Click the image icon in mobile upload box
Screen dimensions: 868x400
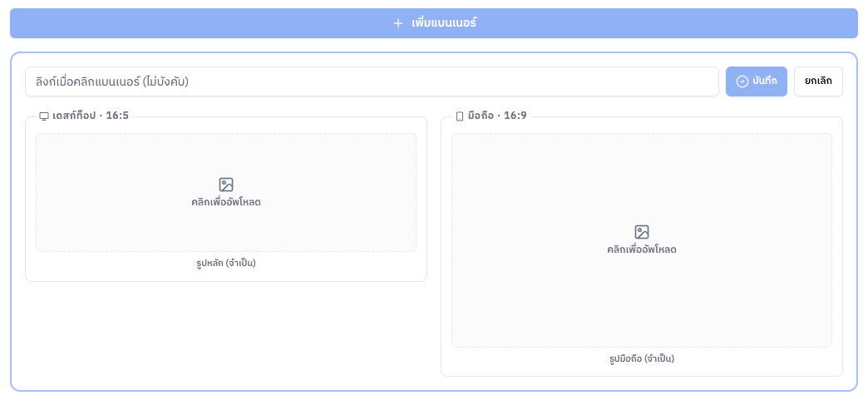click(x=642, y=232)
